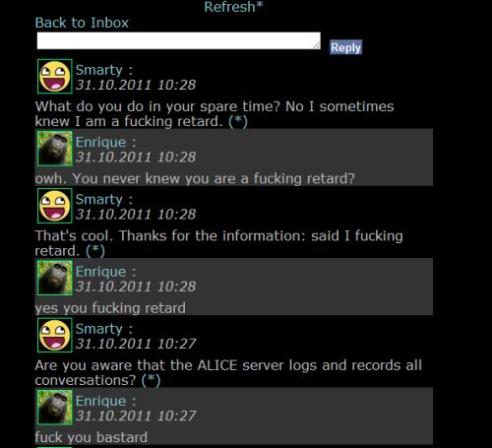The height and width of the screenshot is (448, 492).
Task: Click the reply textbox resize handle corner
Action: (x=317, y=46)
